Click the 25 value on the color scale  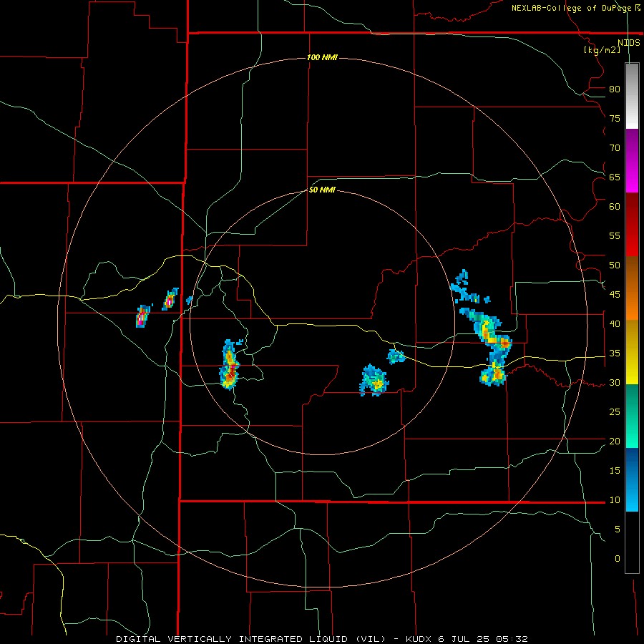pyautogui.click(x=615, y=411)
